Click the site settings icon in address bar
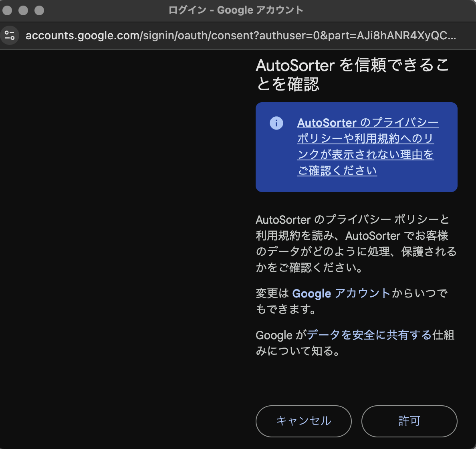The width and height of the screenshot is (476, 449). [10, 36]
